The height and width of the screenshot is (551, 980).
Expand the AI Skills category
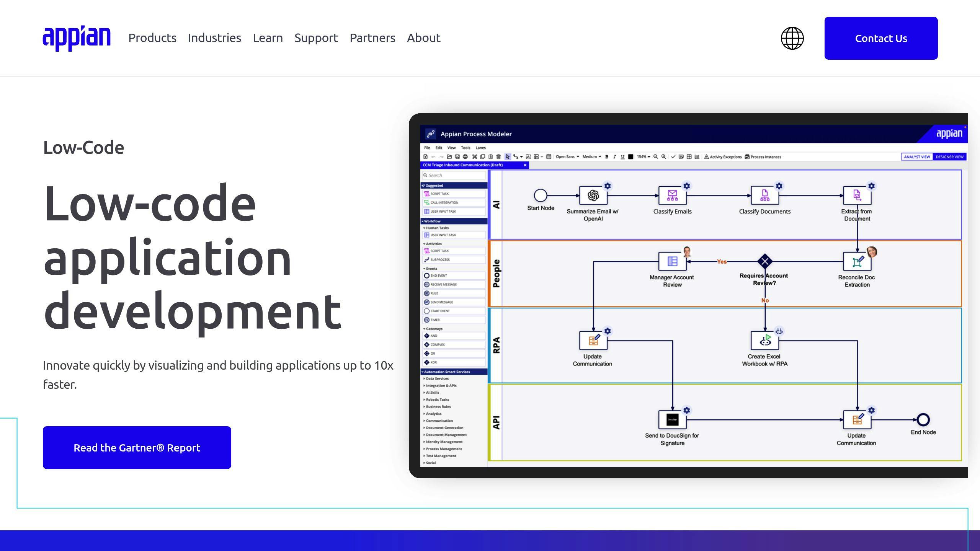431,393
